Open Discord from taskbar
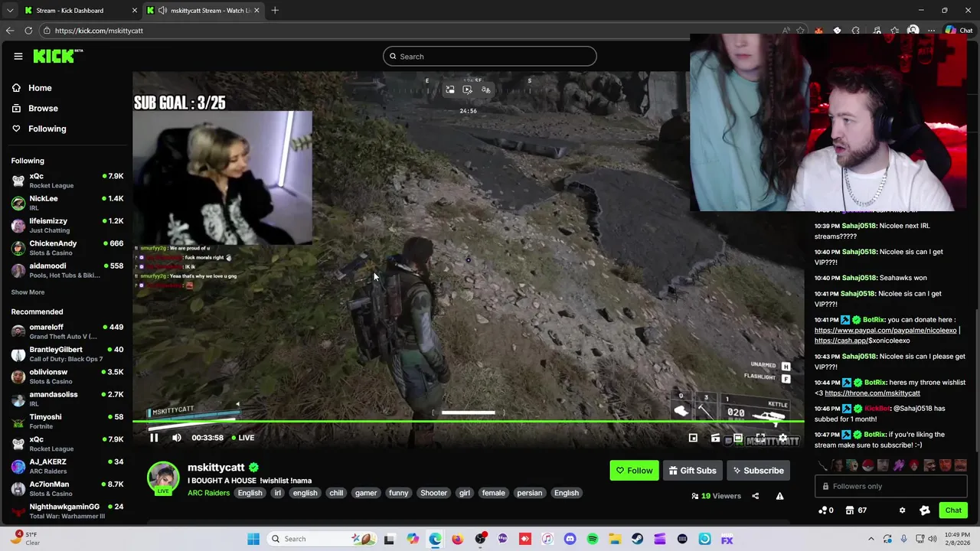The height and width of the screenshot is (551, 980). coord(570,539)
